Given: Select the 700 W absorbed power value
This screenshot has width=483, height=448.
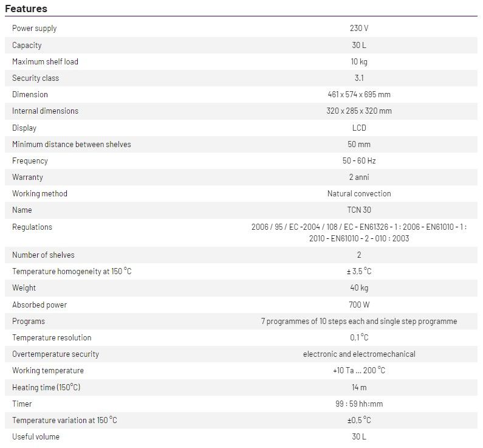Looking at the screenshot, I should pyautogui.click(x=358, y=305).
